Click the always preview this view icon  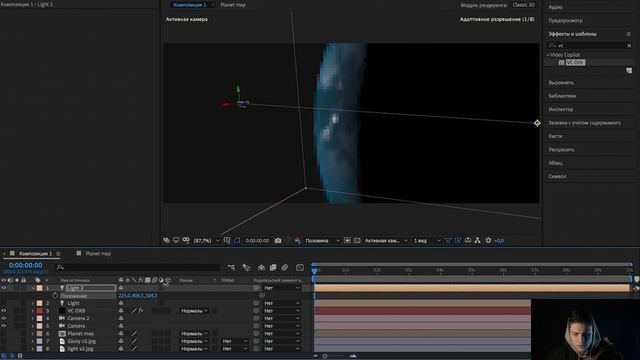pos(167,240)
